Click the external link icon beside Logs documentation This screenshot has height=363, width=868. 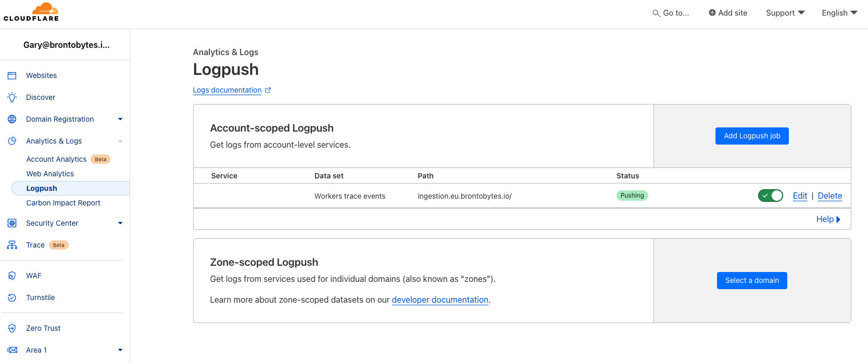click(x=268, y=90)
